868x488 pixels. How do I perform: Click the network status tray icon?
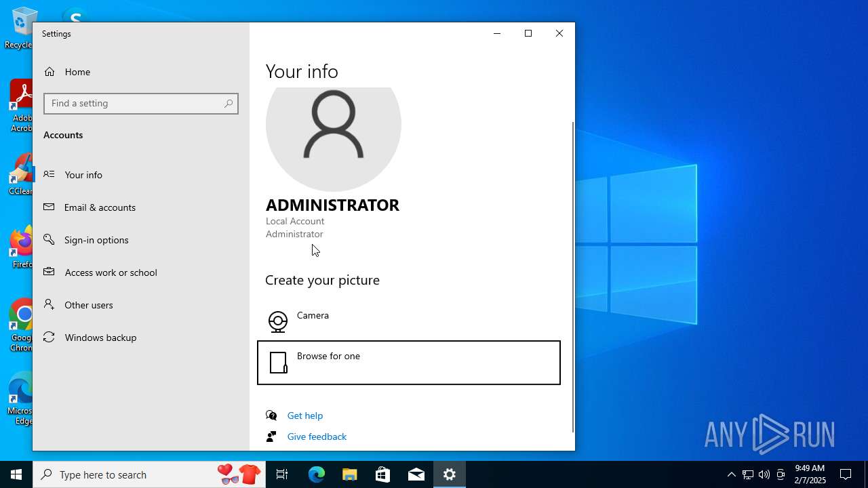[748, 474]
